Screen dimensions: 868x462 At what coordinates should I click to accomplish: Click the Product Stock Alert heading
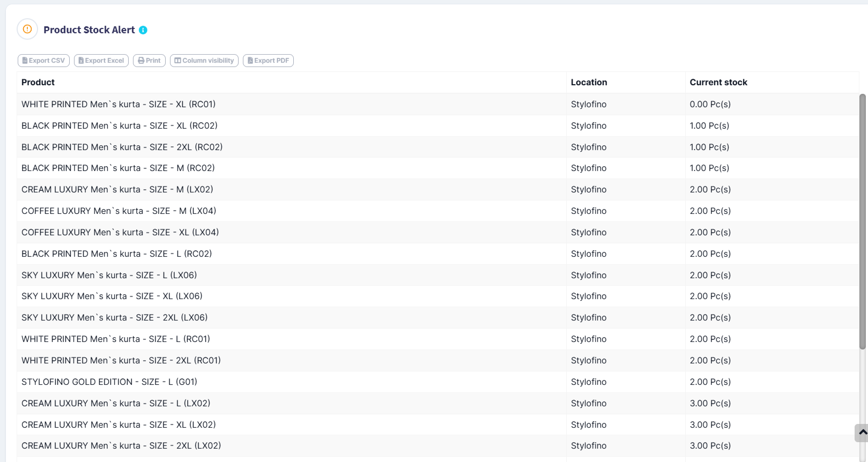point(89,30)
